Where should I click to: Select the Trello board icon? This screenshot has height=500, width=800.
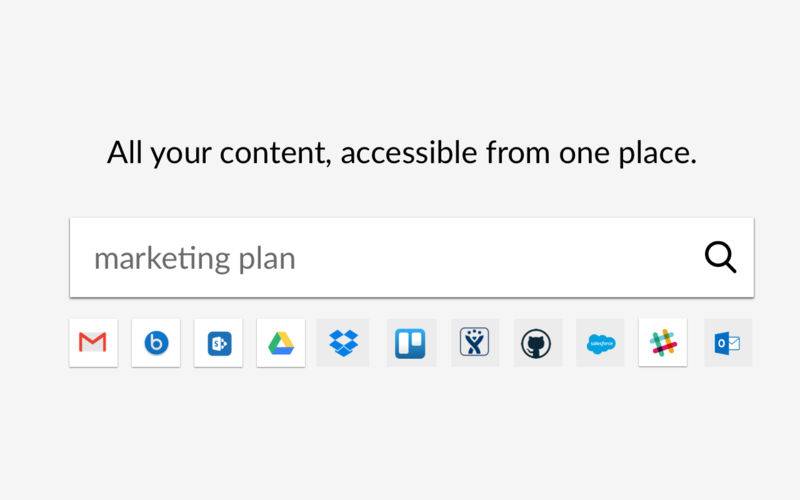point(410,343)
